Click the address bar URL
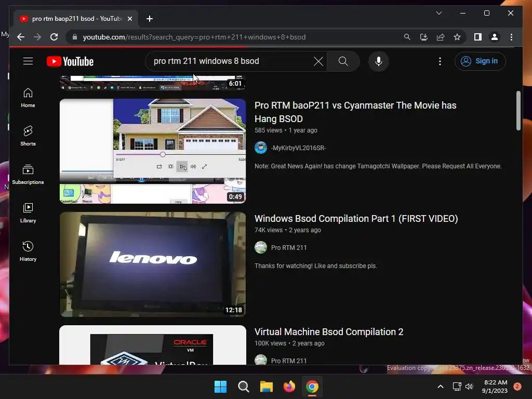Screen dimensions: 532x399 (194, 37)
